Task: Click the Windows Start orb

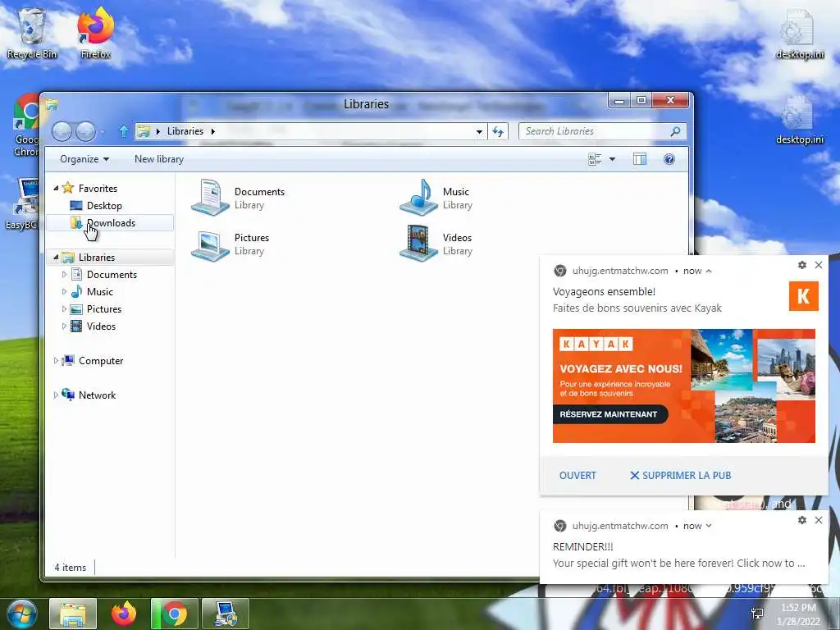Action: (x=21, y=614)
